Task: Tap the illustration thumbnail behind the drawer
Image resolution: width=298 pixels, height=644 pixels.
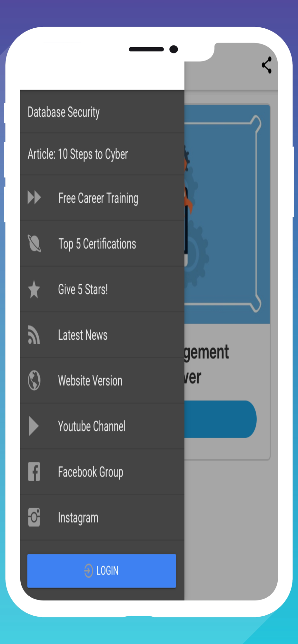Action: pos(227,214)
